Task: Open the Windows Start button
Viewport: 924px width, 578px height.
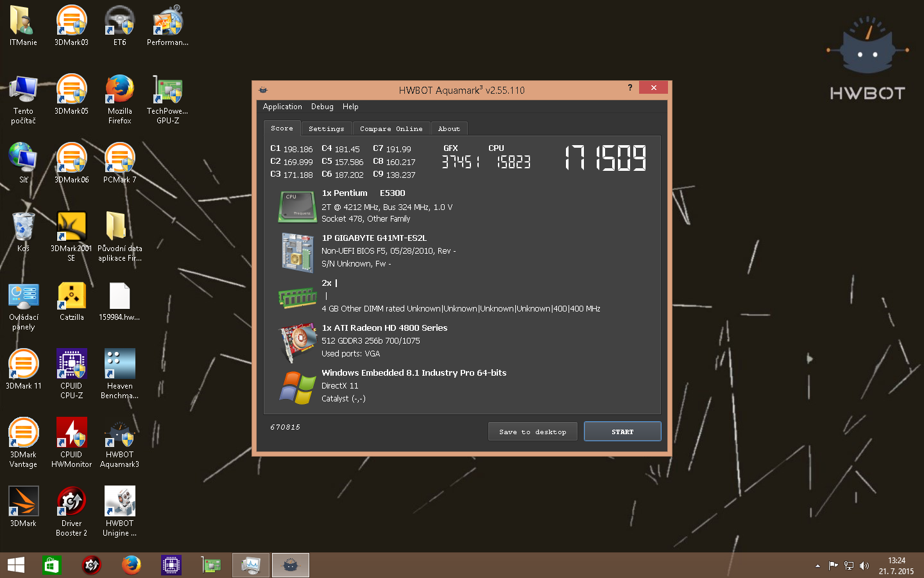Action: (x=16, y=565)
